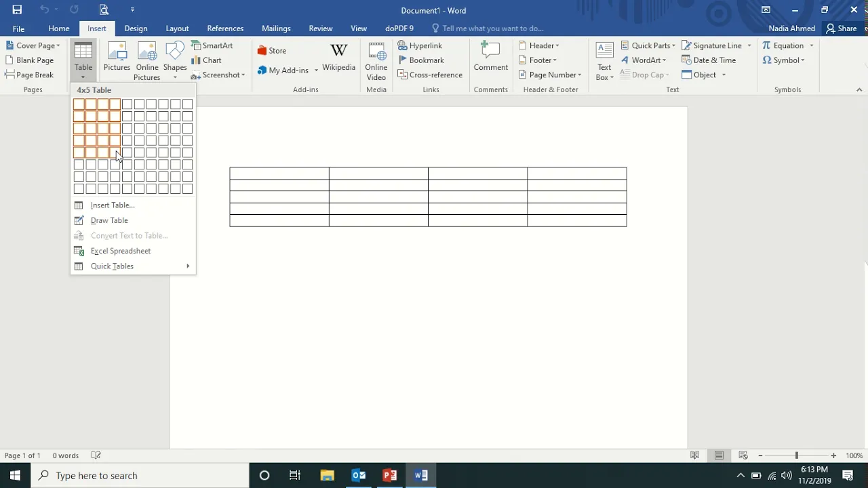Image resolution: width=868 pixels, height=488 pixels.
Task: Click the Save icon in title bar
Action: (x=17, y=9)
